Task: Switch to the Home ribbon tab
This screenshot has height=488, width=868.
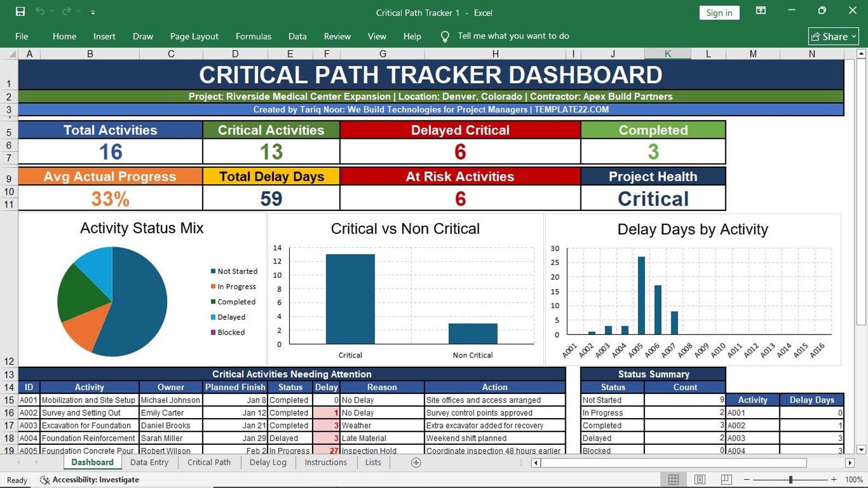Action: (64, 36)
